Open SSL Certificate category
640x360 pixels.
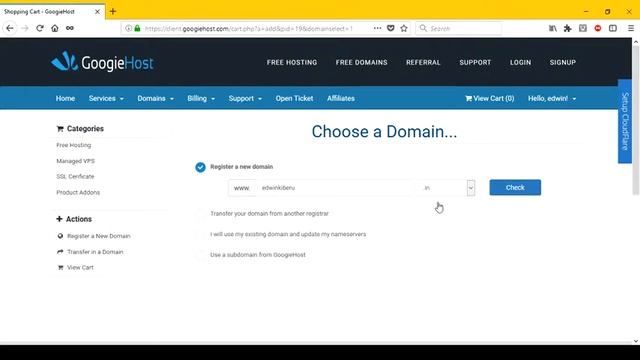pyautogui.click(x=75, y=176)
